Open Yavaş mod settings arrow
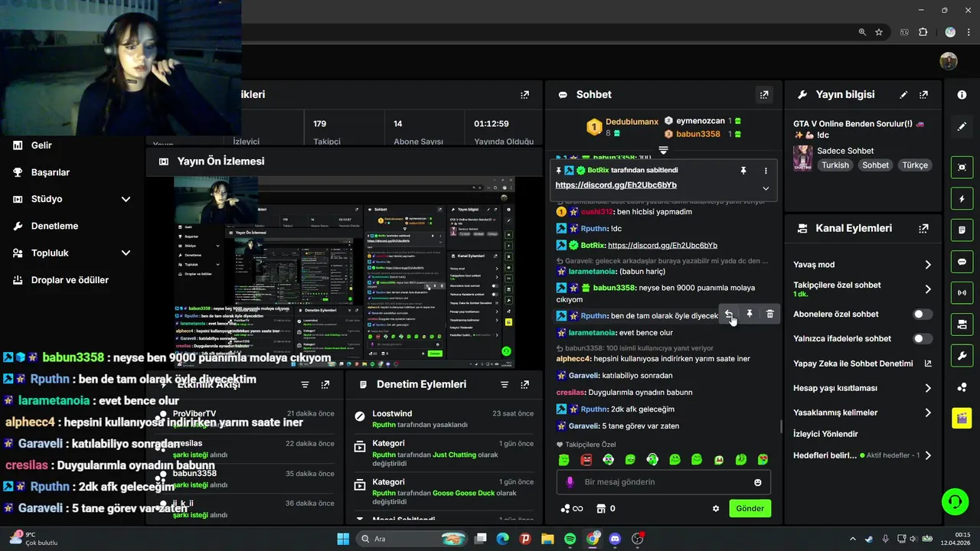 click(x=928, y=265)
